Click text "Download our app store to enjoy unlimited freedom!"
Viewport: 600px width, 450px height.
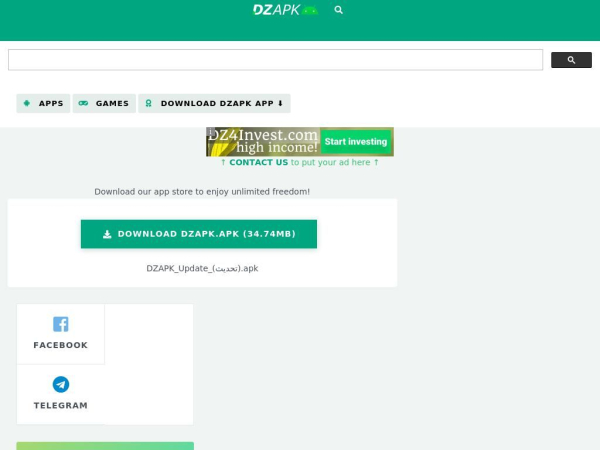tap(202, 191)
